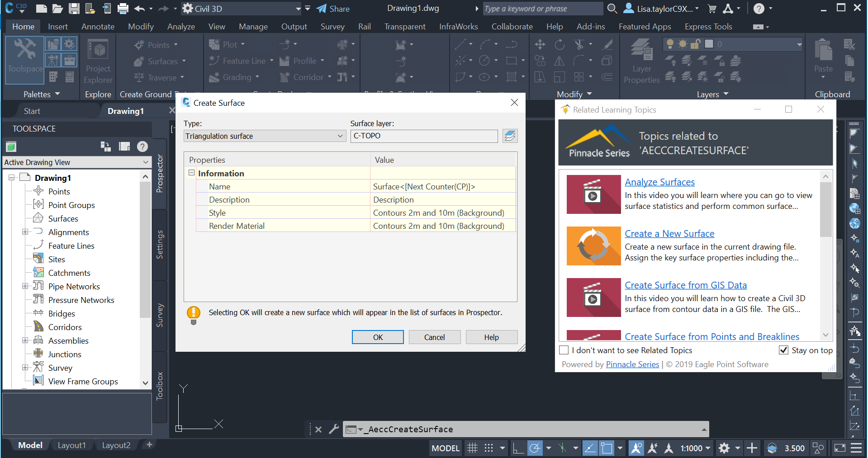868x458 pixels.
Task: Open the Create Surface from GIS Data link
Action: tap(686, 285)
